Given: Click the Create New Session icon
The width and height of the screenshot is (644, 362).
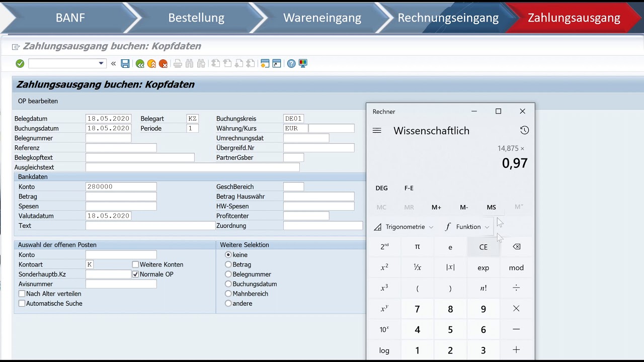Looking at the screenshot, I should (x=265, y=63).
